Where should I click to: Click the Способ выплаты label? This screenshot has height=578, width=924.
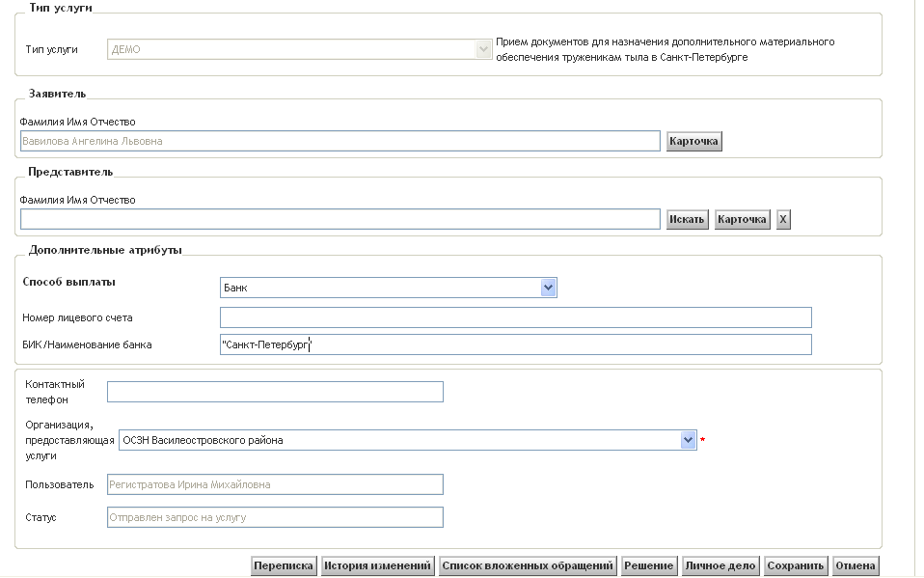click(x=68, y=282)
